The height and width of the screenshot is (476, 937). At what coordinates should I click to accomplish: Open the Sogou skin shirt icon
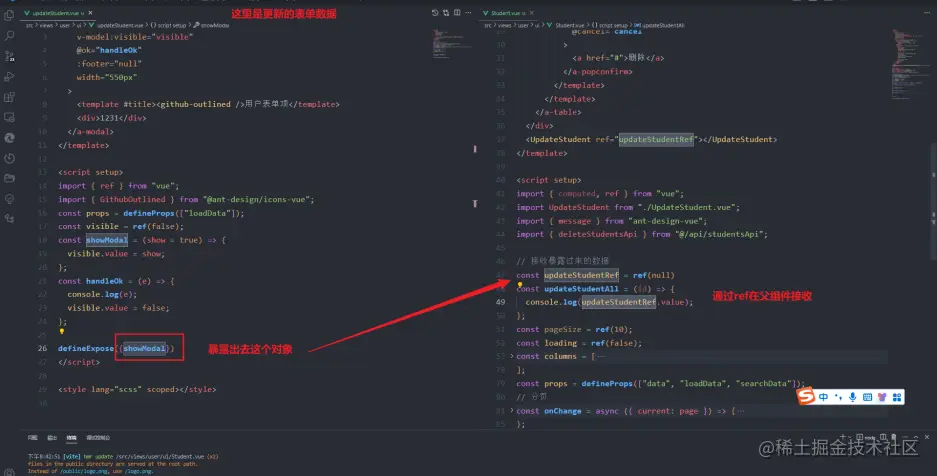point(882,397)
